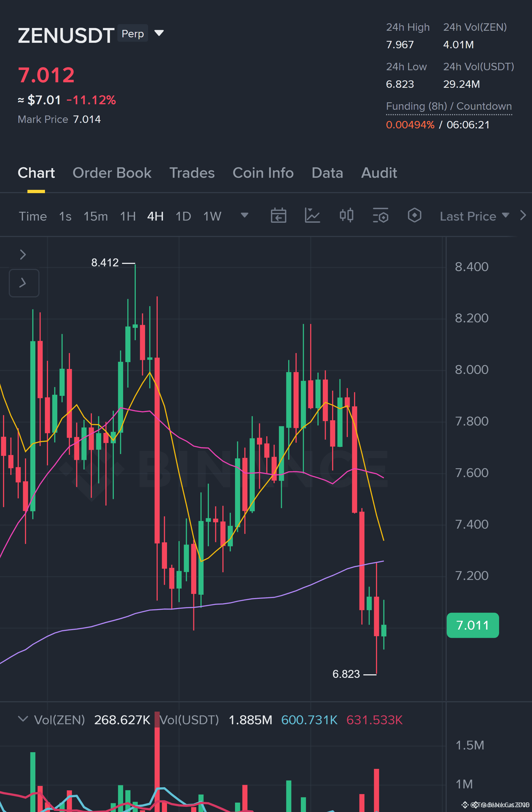This screenshot has width=532, height=812.
Task: Select the 1D timeframe
Action: point(183,216)
